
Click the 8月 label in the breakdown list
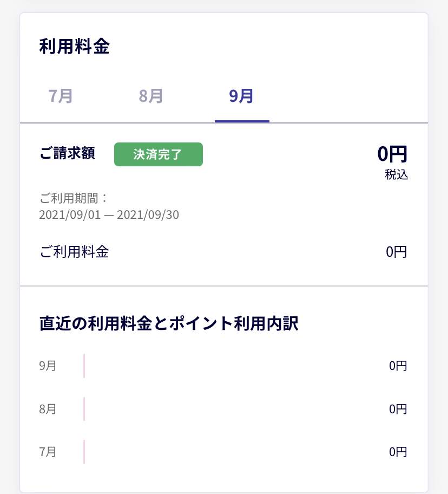(x=48, y=409)
